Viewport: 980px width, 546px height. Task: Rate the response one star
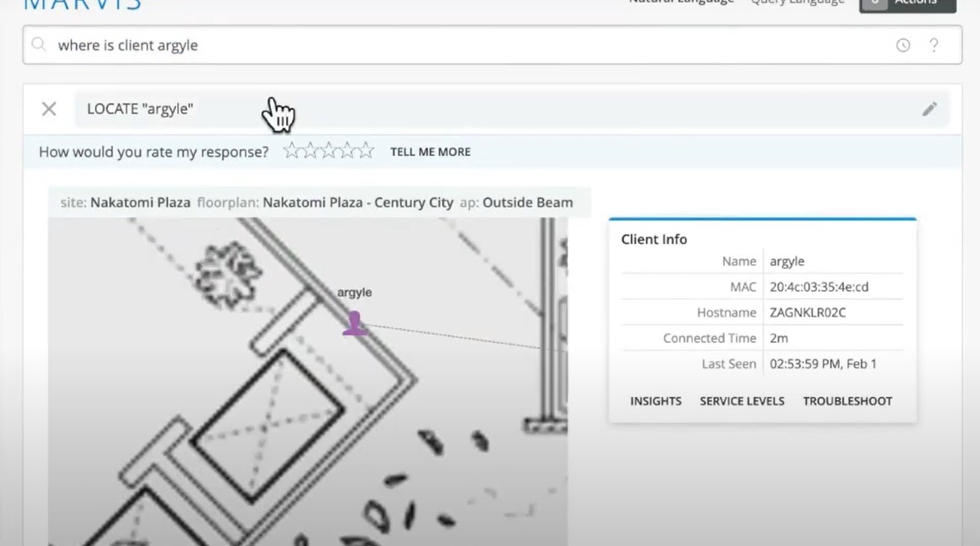pos(291,151)
